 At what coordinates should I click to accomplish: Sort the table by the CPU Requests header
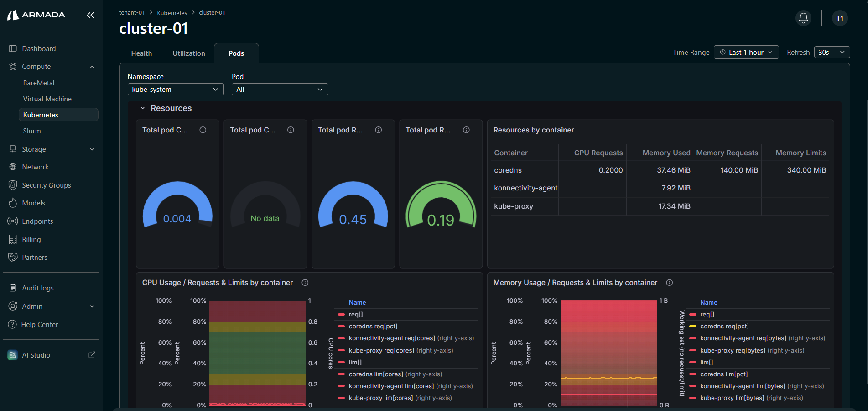click(x=598, y=153)
